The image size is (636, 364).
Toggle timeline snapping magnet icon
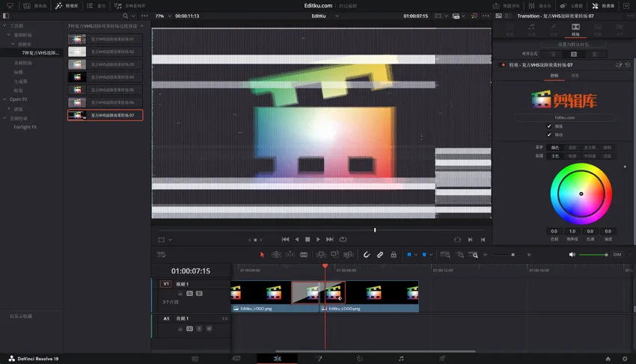[367, 255]
